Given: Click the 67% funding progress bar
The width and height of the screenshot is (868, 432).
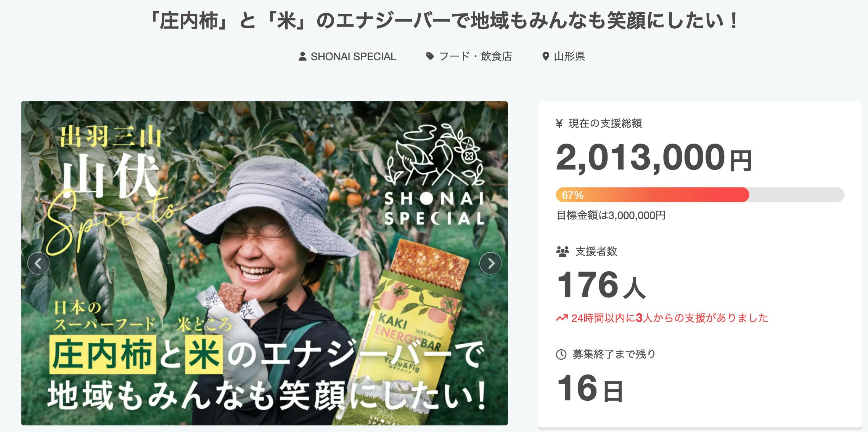Looking at the screenshot, I should pos(700,195).
